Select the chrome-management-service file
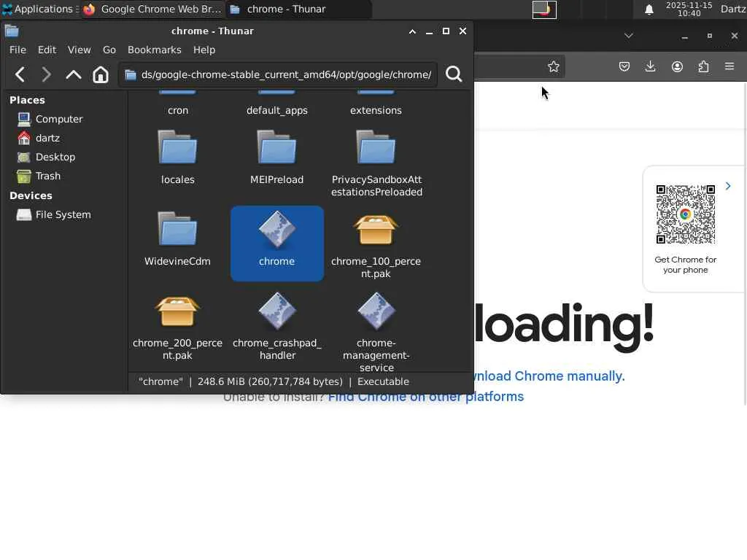Viewport: 747px width, 560px height. [376, 332]
